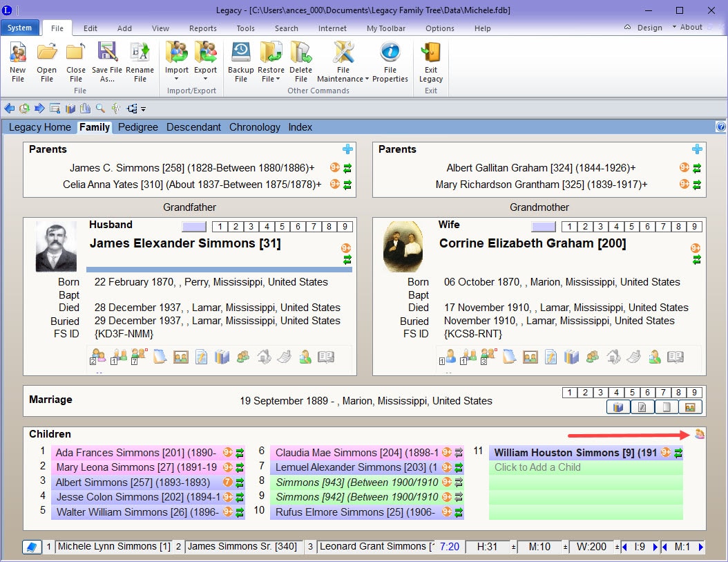Click the pedigree tree icon in quick toolbar
Viewport: 728px width, 562px height.
(x=132, y=109)
